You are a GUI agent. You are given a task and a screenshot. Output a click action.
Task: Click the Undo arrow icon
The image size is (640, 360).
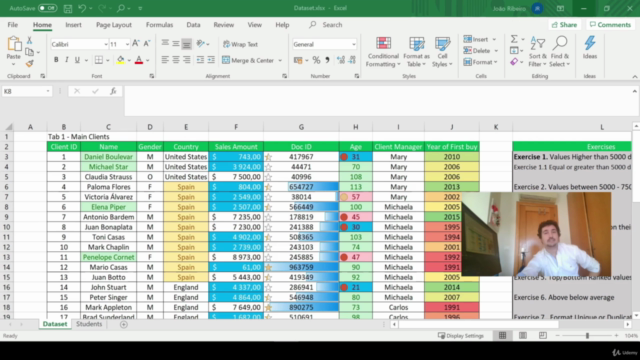tap(82, 8)
